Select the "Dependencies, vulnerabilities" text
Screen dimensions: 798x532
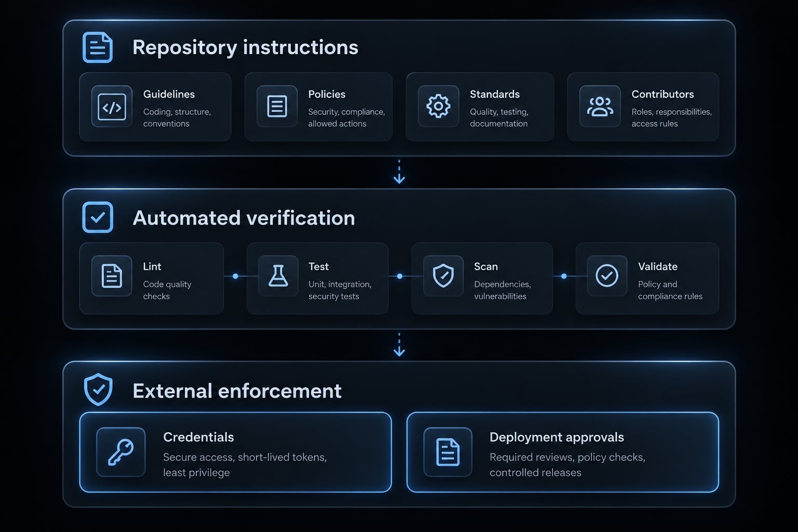tap(502, 290)
